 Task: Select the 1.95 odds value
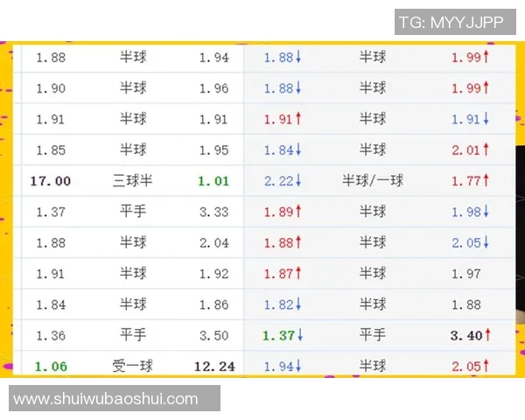214,150
